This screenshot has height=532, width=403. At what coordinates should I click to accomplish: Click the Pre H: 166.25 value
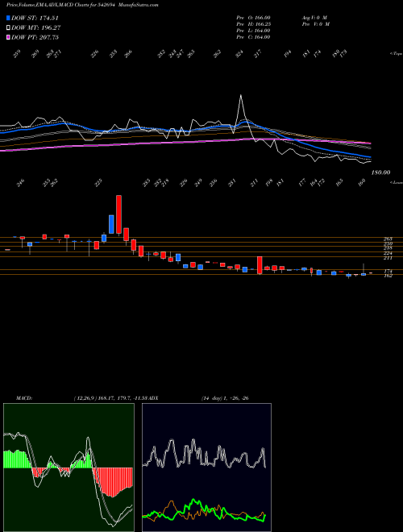tap(253, 24)
